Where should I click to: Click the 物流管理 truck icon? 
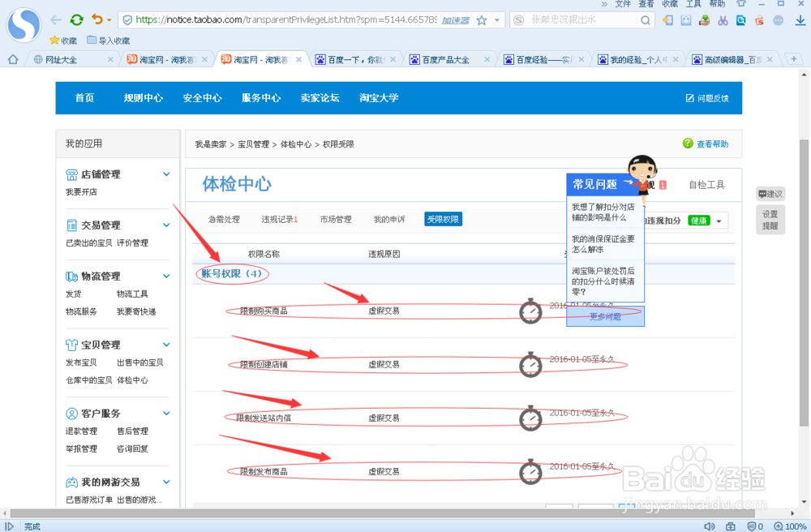tap(72, 276)
